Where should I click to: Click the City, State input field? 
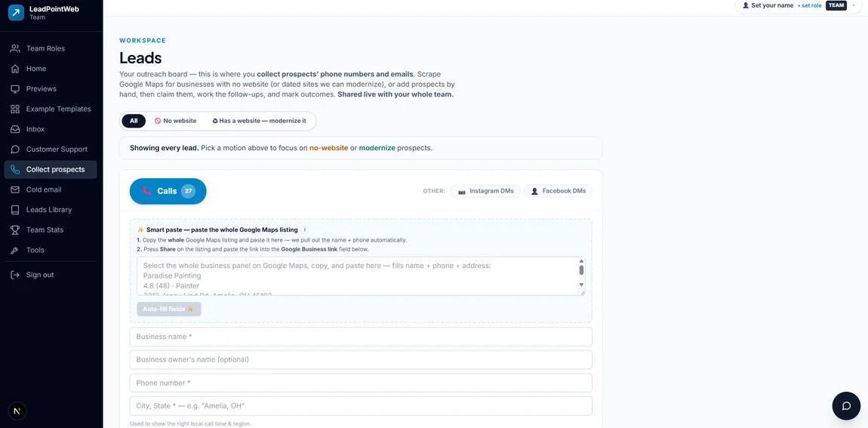pos(361,406)
